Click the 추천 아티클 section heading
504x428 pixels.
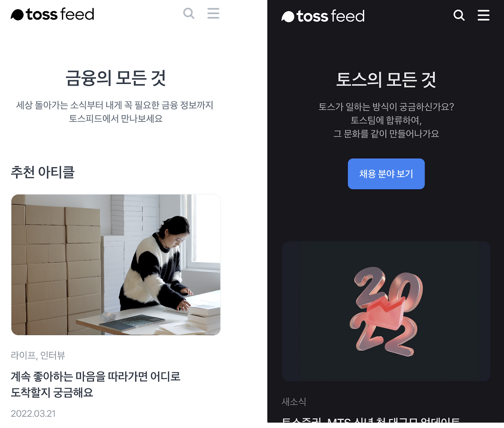tap(43, 172)
